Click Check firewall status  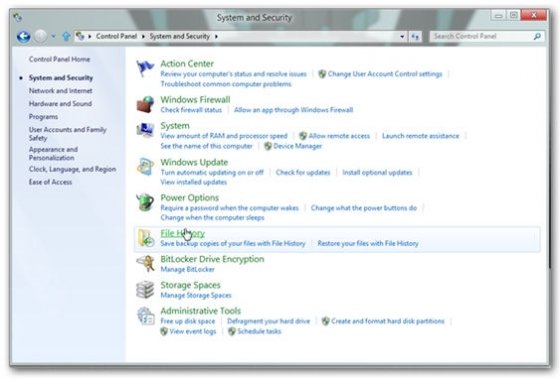pyautogui.click(x=191, y=110)
